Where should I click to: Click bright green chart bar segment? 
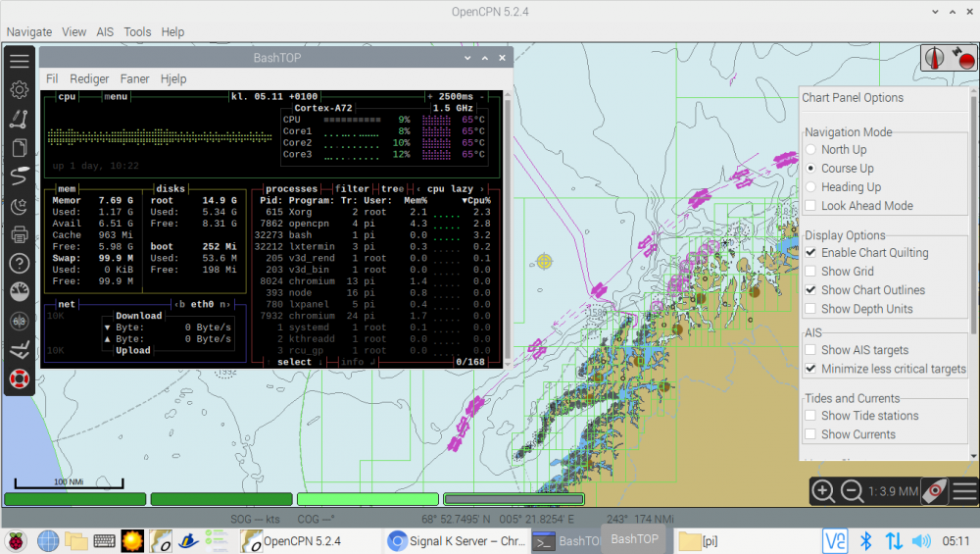coord(367,499)
